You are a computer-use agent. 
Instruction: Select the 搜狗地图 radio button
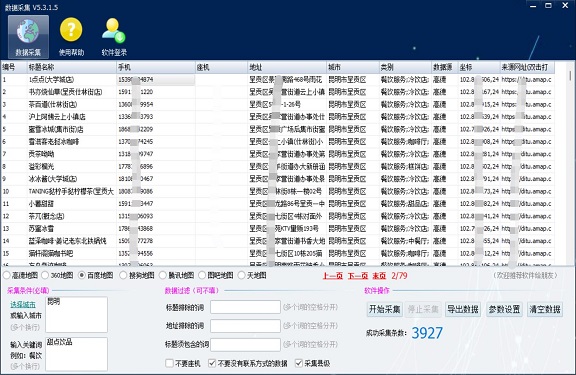click(123, 275)
